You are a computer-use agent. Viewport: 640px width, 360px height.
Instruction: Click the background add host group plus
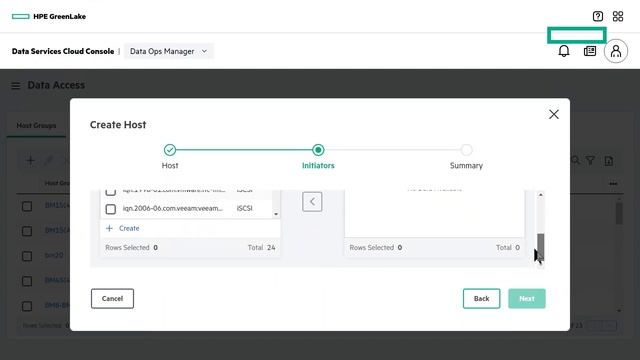click(30, 160)
